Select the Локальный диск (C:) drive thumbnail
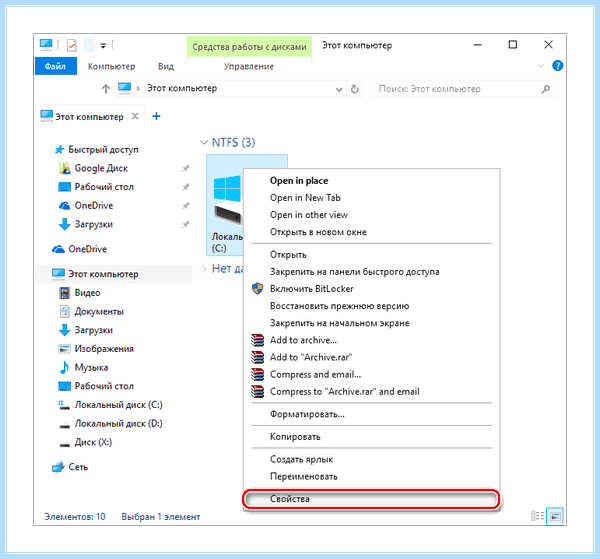600x559 pixels. [x=227, y=205]
